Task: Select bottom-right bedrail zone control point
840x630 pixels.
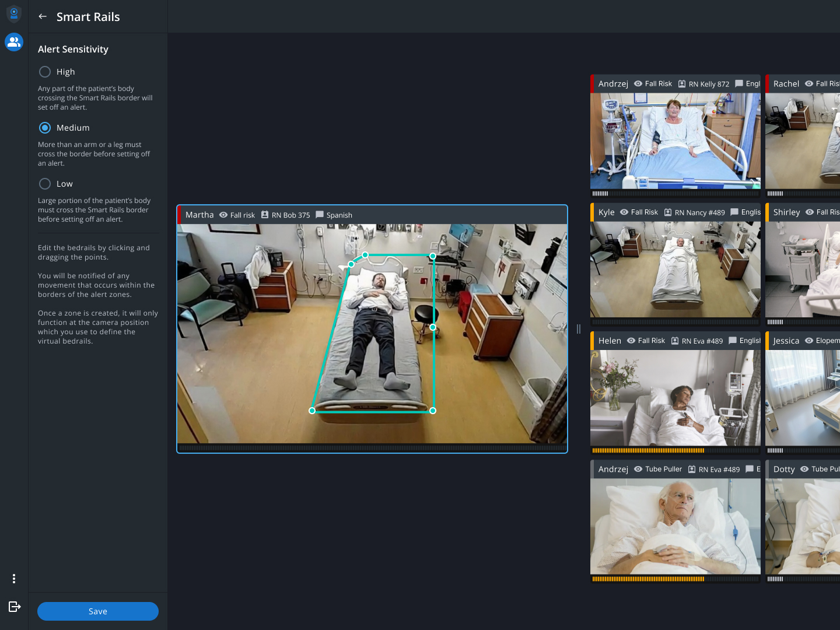Action: point(433,411)
